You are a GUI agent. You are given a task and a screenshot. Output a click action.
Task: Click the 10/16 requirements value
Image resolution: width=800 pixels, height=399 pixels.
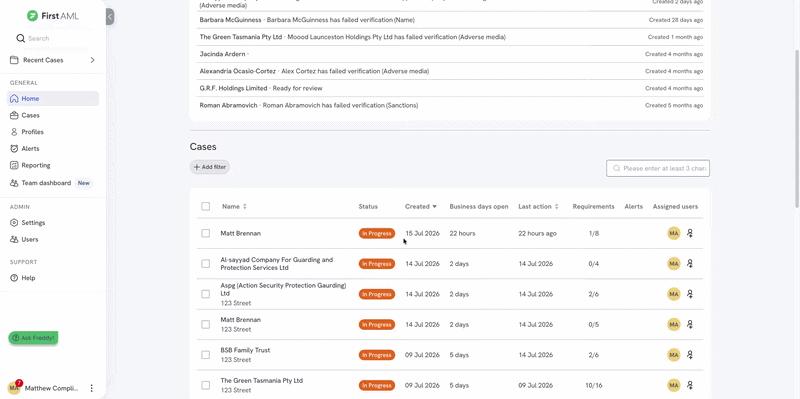click(593, 385)
